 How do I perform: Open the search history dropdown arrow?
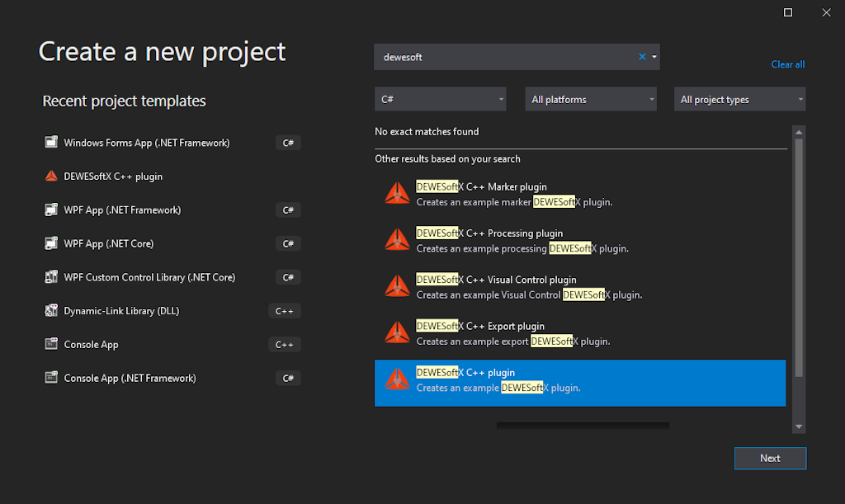point(654,57)
